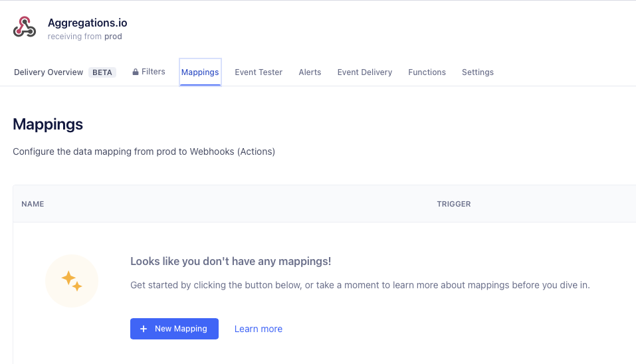Image resolution: width=636 pixels, height=364 pixels.
Task: Open the Functions tab
Action: click(427, 72)
